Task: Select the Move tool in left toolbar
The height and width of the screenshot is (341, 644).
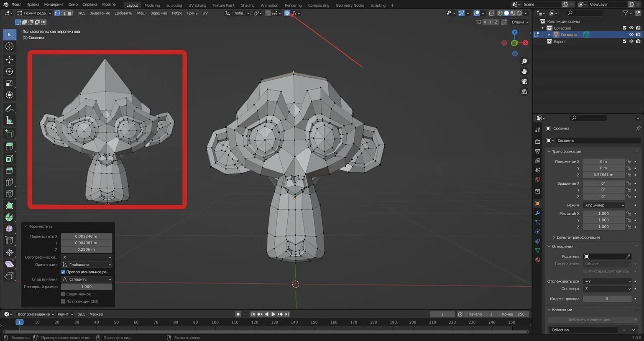Action: pos(9,60)
